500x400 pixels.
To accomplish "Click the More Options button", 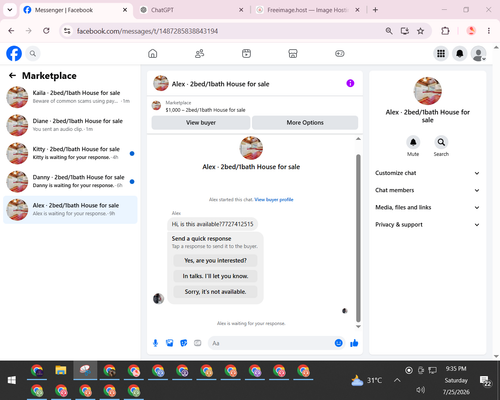I will pos(305,123).
